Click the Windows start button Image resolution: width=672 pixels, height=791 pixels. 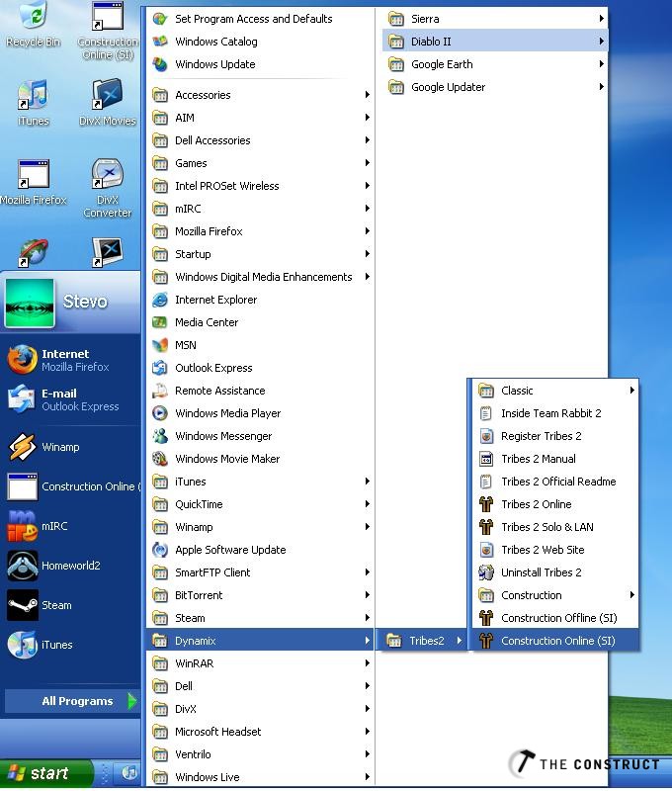click(x=45, y=773)
